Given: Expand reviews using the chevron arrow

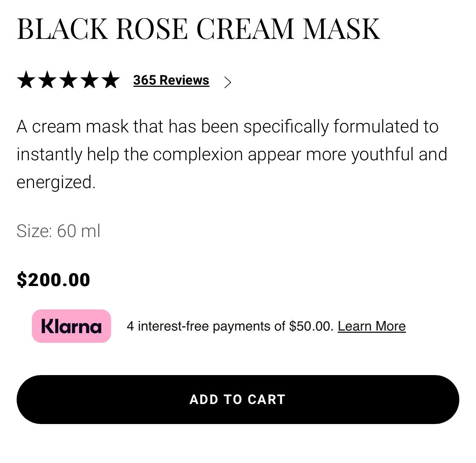Looking at the screenshot, I should point(228,82).
